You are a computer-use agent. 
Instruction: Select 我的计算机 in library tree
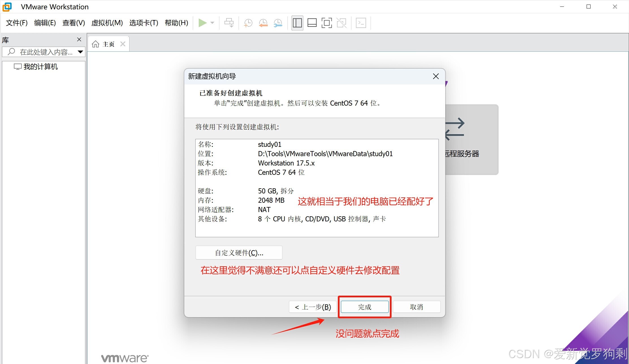point(40,67)
